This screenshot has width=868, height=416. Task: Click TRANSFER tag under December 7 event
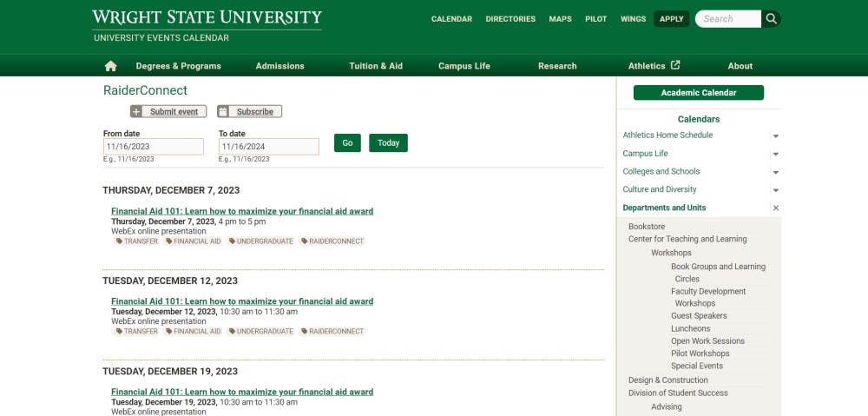(137, 241)
